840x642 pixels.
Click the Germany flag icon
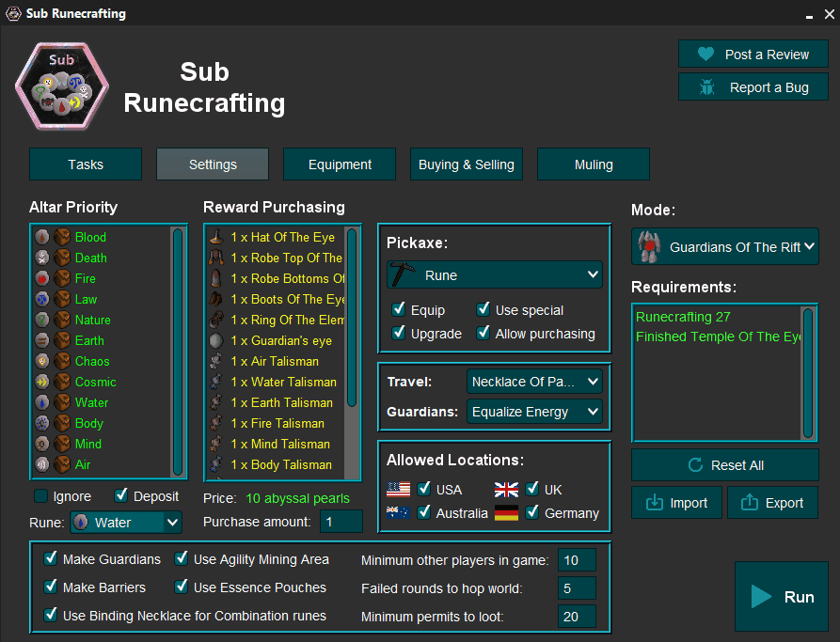506,513
